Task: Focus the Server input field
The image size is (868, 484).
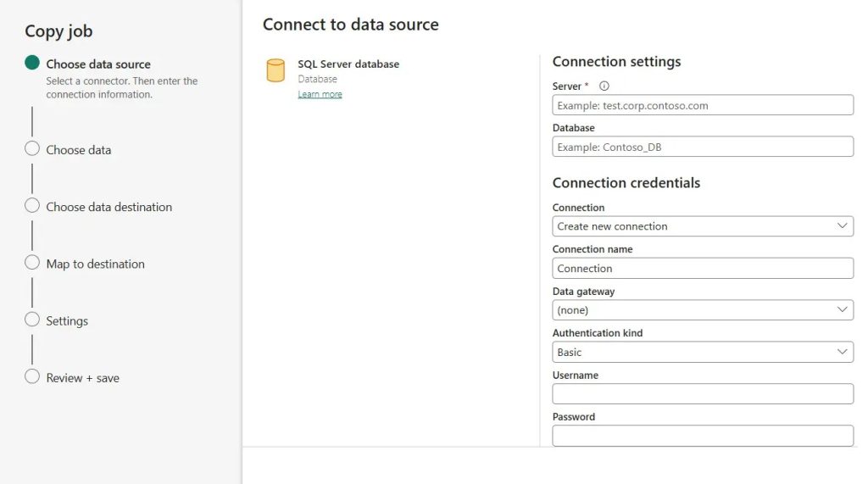Action: tap(703, 105)
